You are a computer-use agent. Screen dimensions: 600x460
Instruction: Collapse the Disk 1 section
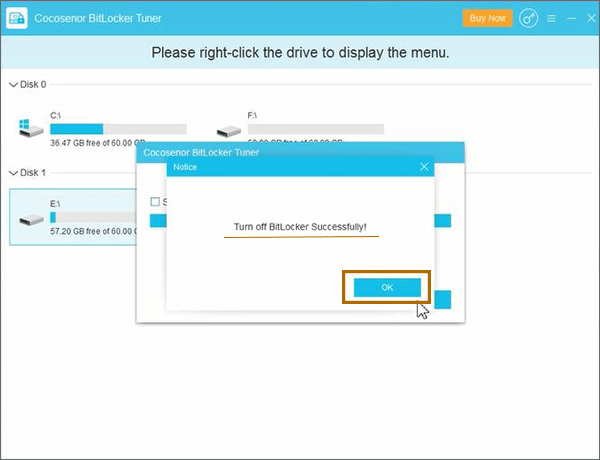pyautogui.click(x=13, y=173)
